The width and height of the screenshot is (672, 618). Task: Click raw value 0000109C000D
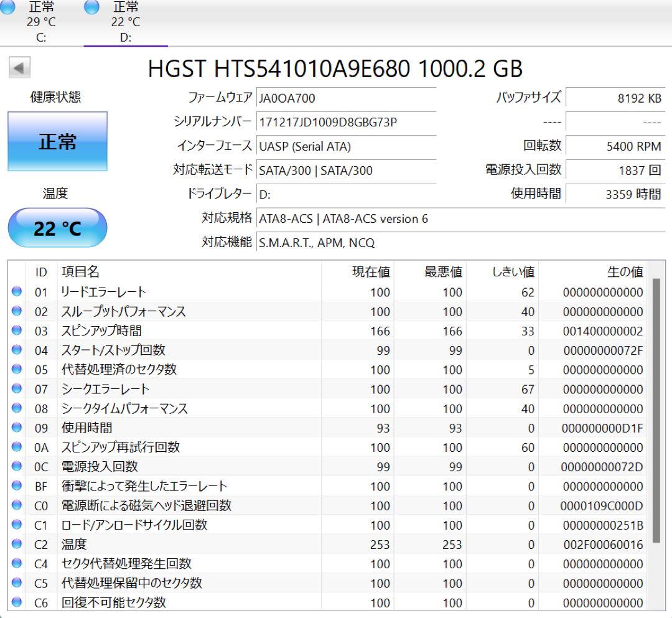601,506
